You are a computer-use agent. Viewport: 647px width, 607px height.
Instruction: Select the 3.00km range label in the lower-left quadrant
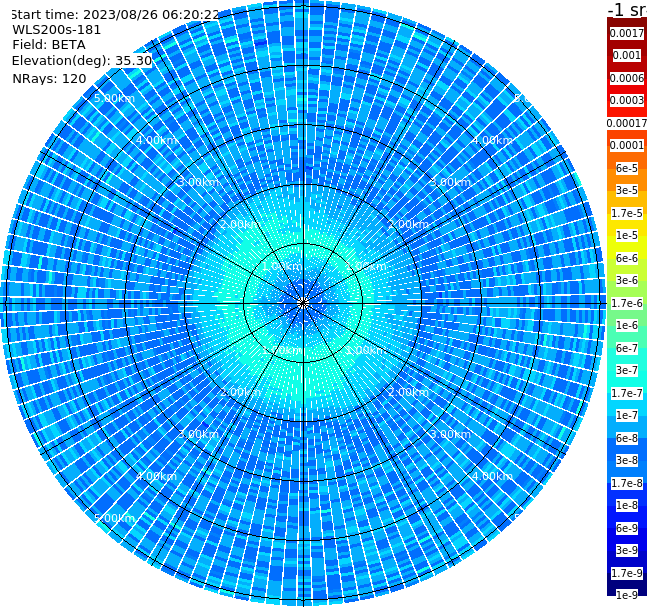pos(198,434)
